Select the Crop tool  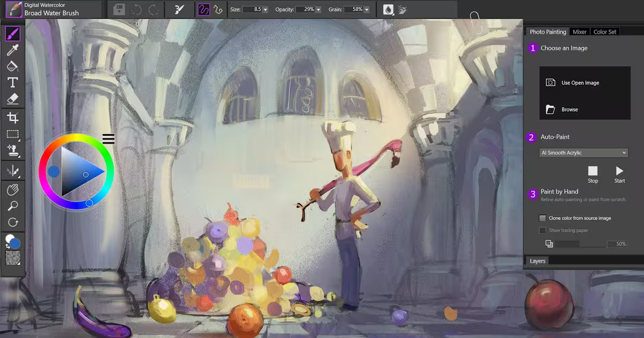(12, 116)
